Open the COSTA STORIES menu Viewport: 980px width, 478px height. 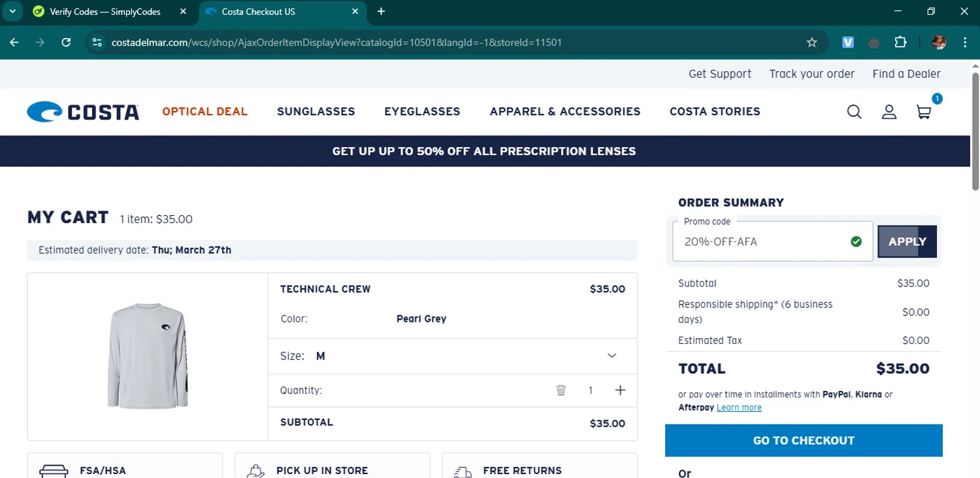715,112
